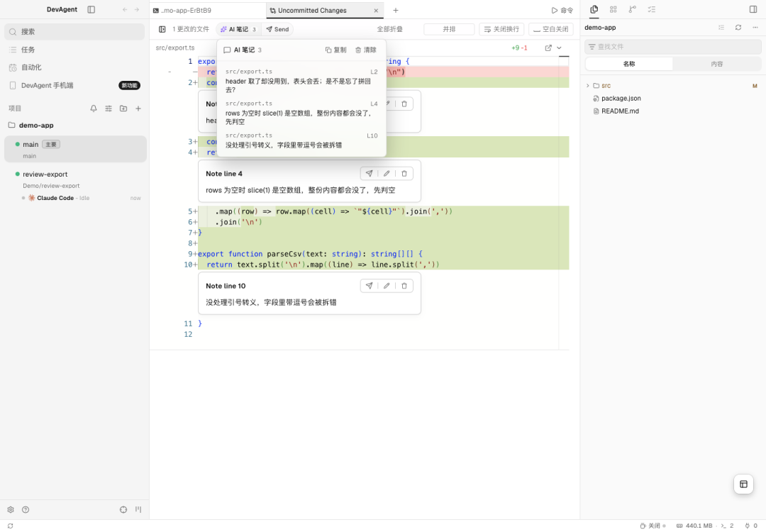Image resolution: width=766 pixels, height=532 pixels.
Task: Toggle the 空白关闭 whitespace option
Action: [x=550, y=29]
